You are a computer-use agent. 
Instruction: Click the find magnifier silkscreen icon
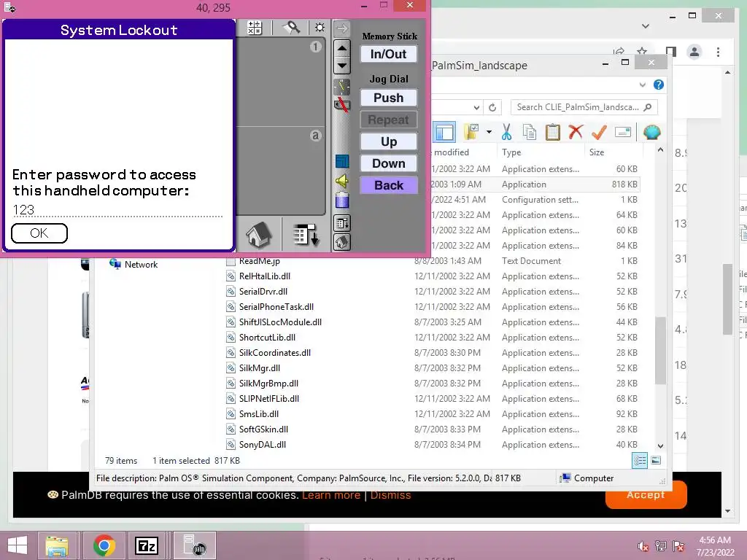(292, 28)
